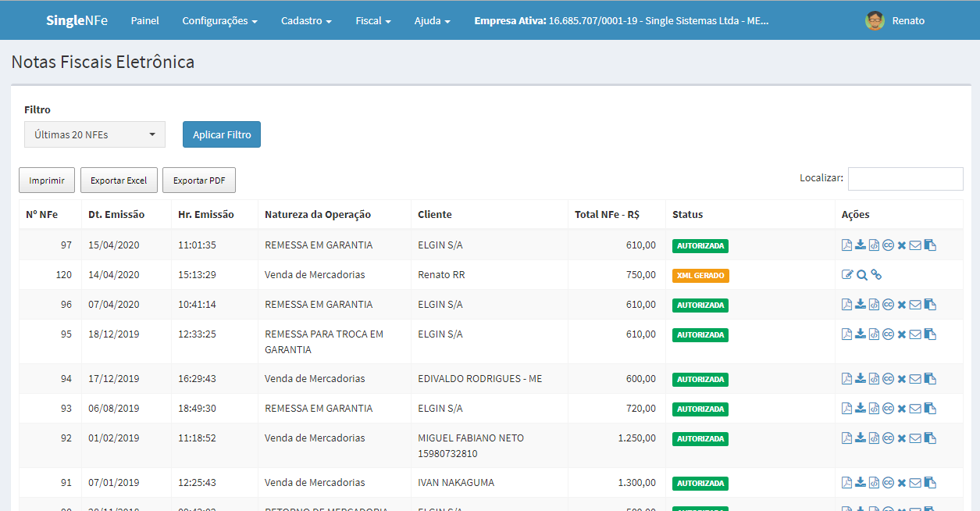Open PDF icon for NFe 94
The height and width of the screenshot is (511, 980).
pyautogui.click(x=846, y=379)
